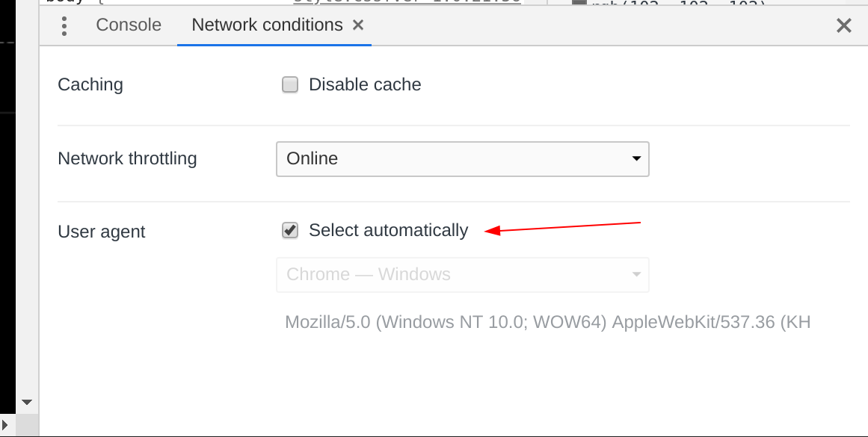The width and height of the screenshot is (868, 437).
Task: Uncheck Select automatically for user agent
Action: tap(289, 230)
